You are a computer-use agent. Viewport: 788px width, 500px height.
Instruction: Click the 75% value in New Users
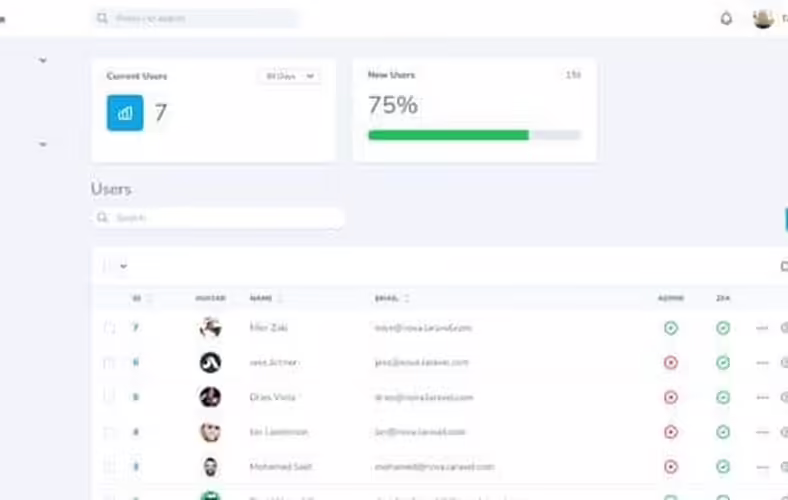393,105
